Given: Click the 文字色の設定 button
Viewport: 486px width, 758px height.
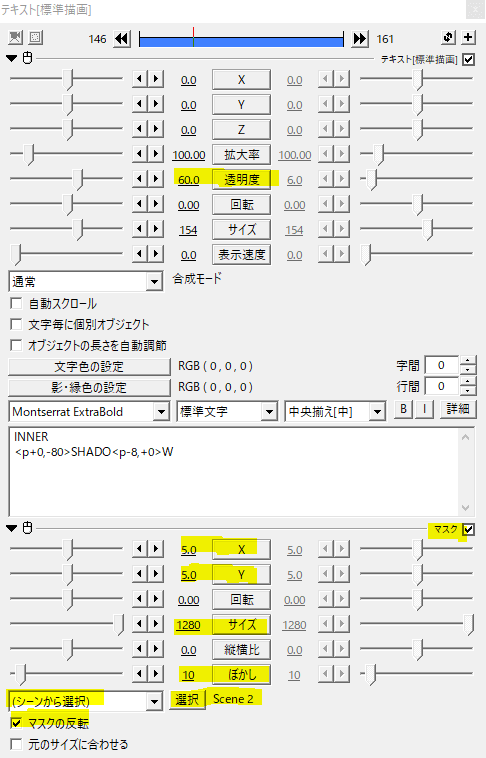Looking at the screenshot, I should point(89,366).
